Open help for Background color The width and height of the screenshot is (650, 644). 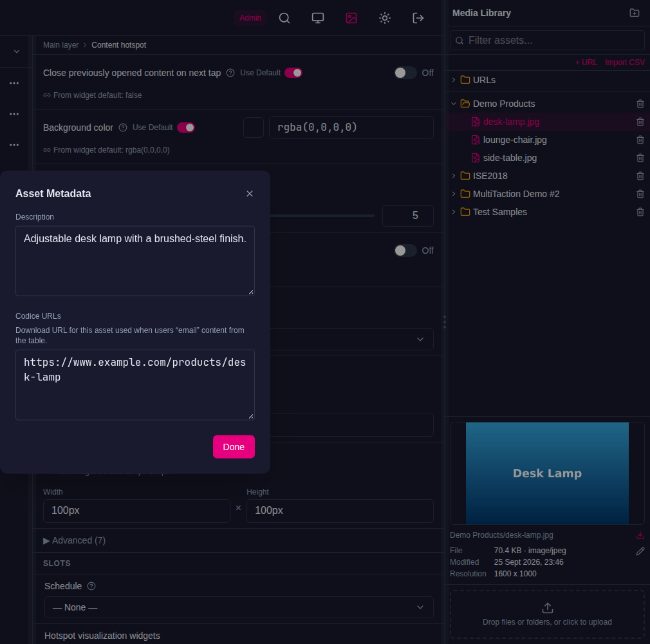point(123,128)
